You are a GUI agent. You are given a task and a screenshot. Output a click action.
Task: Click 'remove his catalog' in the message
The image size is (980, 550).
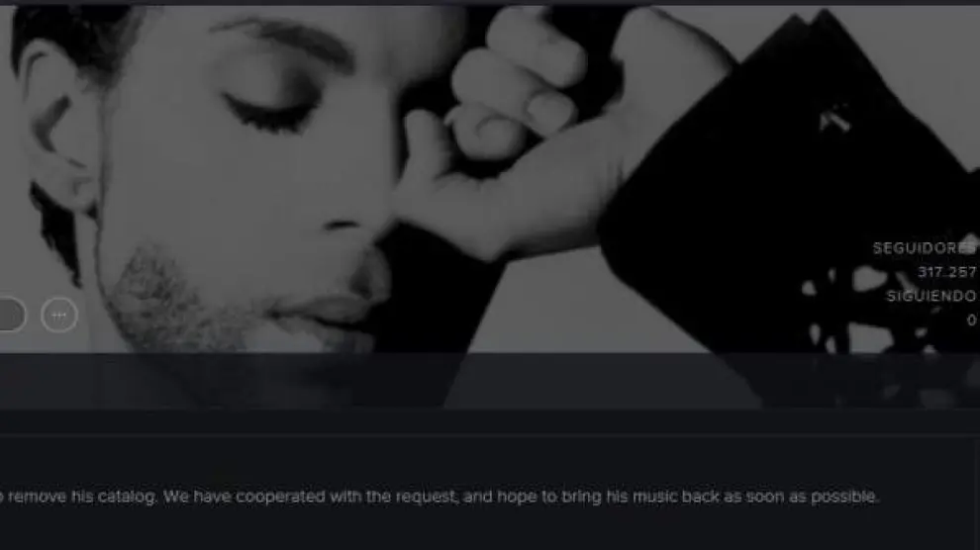point(82,497)
